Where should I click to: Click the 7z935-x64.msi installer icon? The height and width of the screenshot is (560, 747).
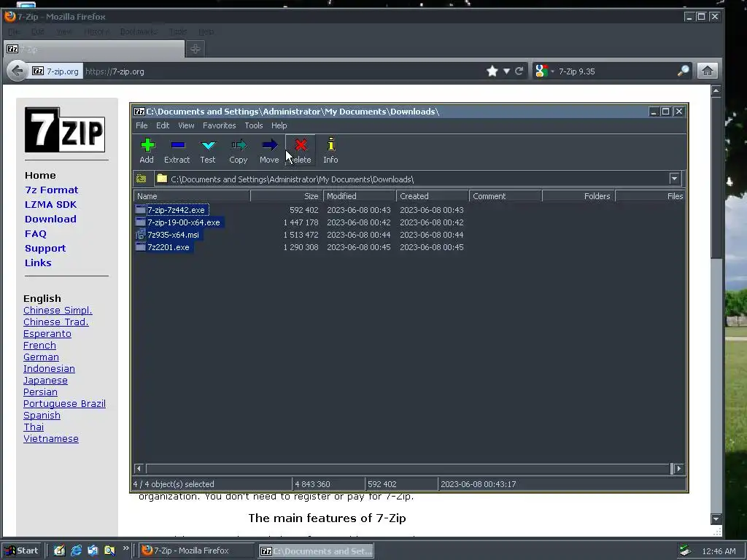point(140,234)
